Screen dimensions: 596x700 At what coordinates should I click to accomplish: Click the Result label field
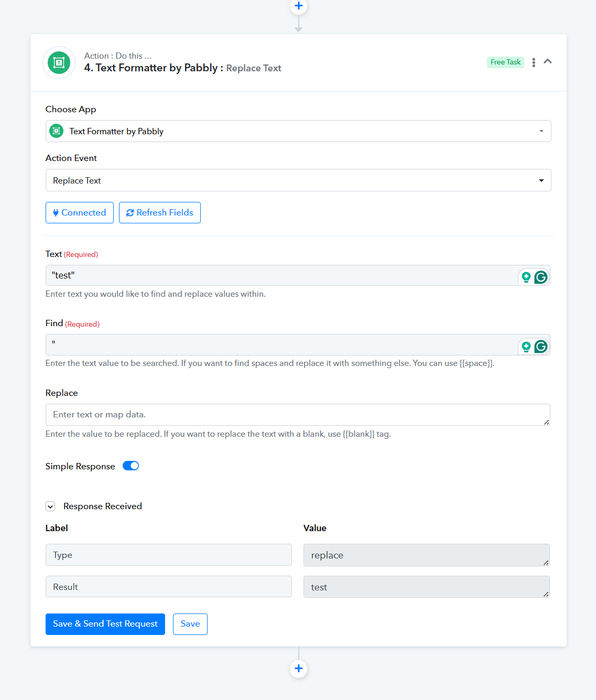(169, 587)
